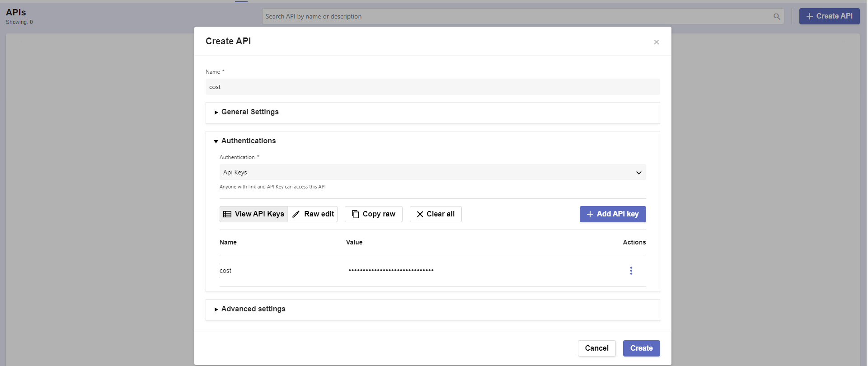Click the search magnifier icon
Viewport: 868px width, 366px height.
(x=777, y=17)
